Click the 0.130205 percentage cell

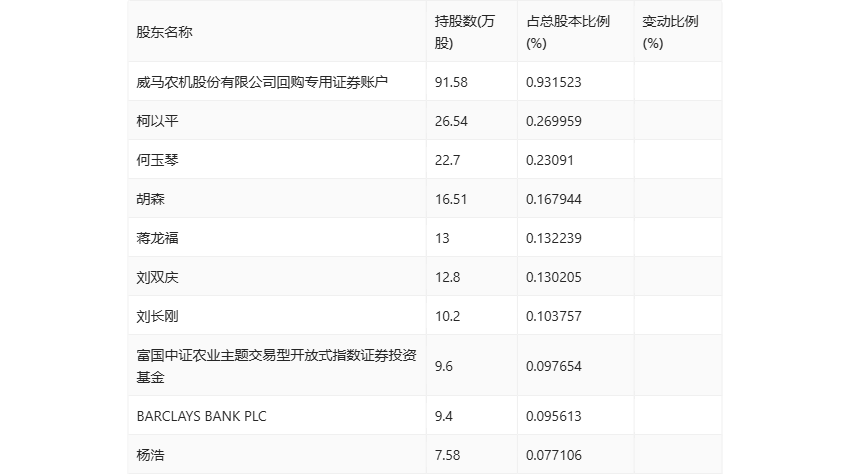click(x=553, y=277)
